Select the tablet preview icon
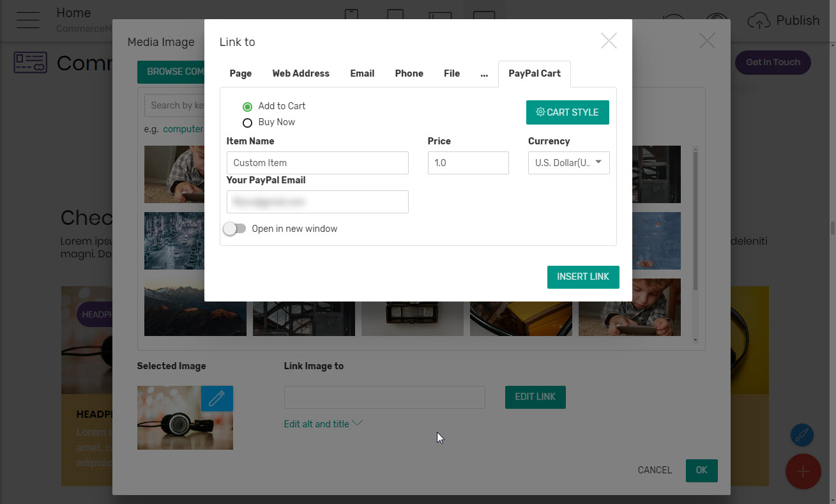This screenshot has width=836, height=504. pyautogui.click(x=395, y=15)
